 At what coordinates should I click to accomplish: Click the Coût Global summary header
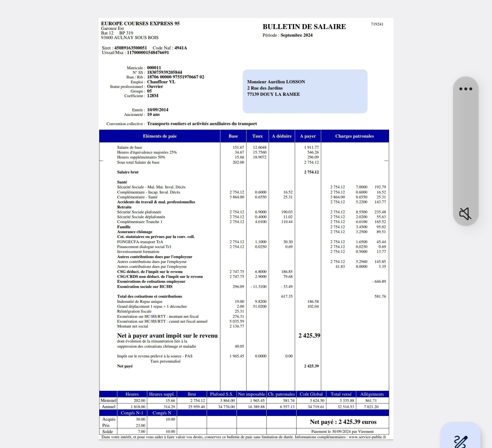[x=311, y=394]
